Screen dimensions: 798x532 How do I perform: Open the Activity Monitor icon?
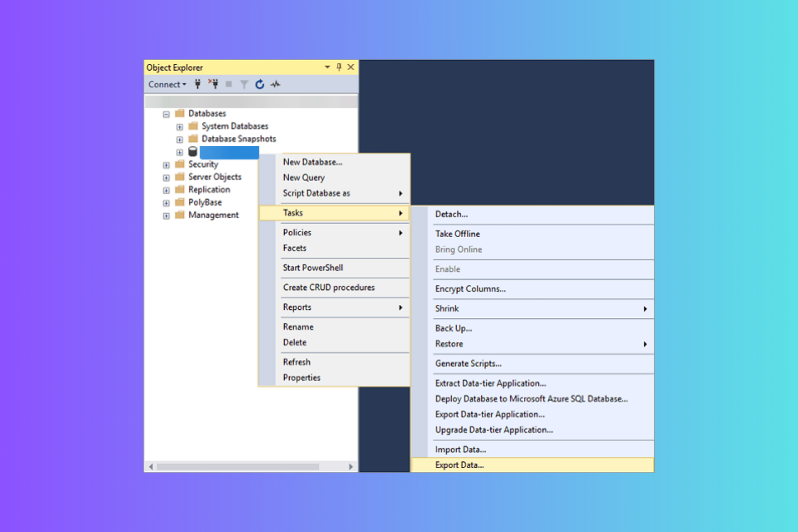[276, 84]
